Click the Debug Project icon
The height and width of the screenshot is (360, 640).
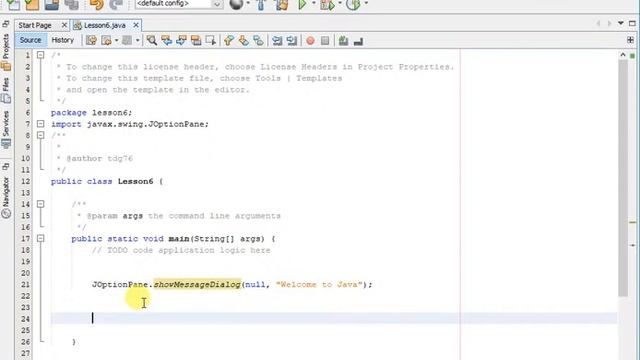(327, 5)
